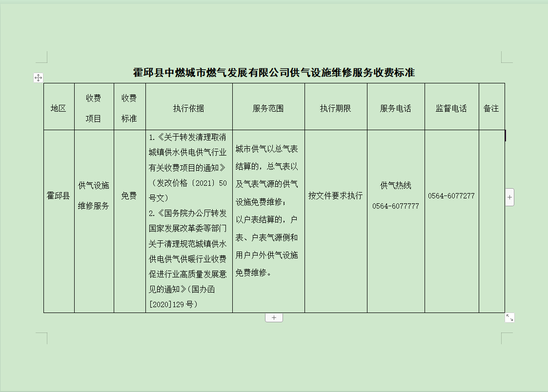Screen dimensions: 548x392
Task: Select the 服务范围 header cell
Action: (268, 108)
